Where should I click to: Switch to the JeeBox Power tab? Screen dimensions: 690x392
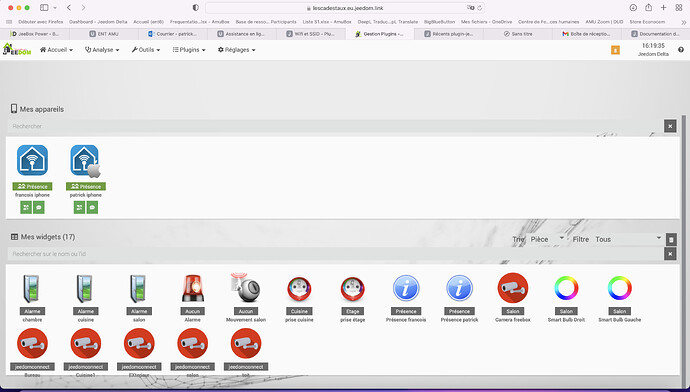point(35,34)
